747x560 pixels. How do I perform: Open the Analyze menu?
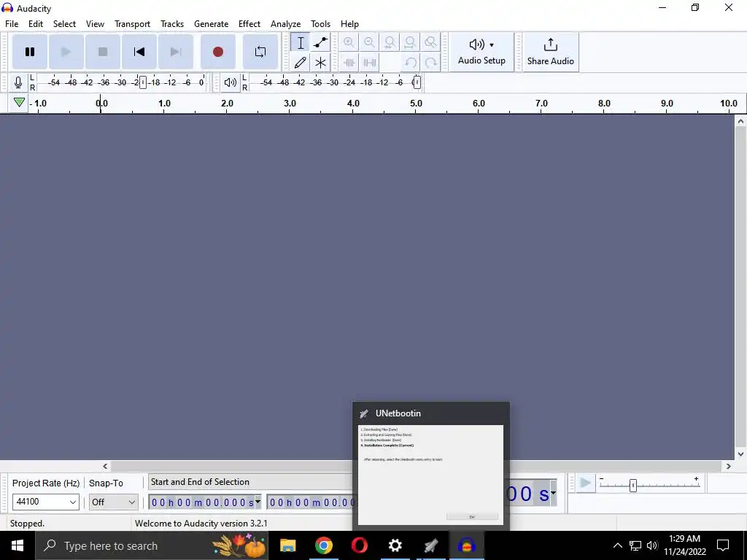[x=285, y=24]
